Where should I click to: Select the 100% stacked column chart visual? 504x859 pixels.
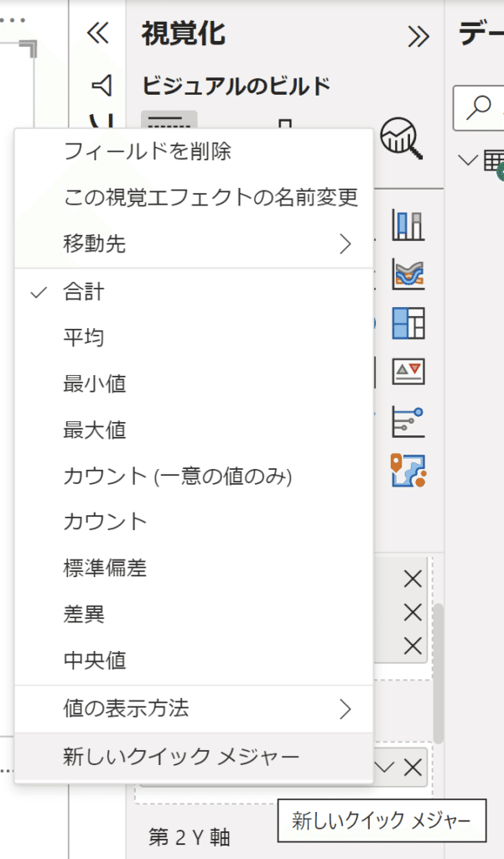pyautogui.click(x=408, y=226)
